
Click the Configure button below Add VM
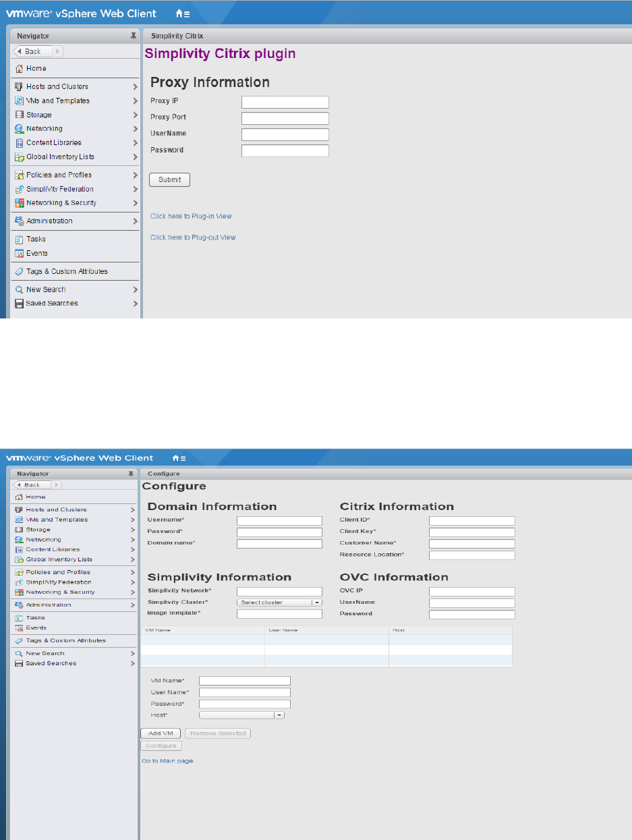[x=161, y=746]
